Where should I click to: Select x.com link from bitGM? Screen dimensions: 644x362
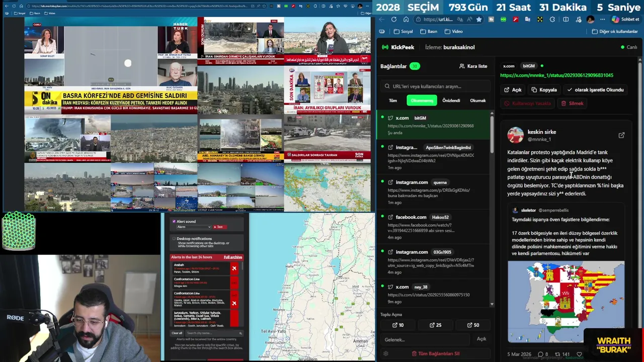[433, 124]
